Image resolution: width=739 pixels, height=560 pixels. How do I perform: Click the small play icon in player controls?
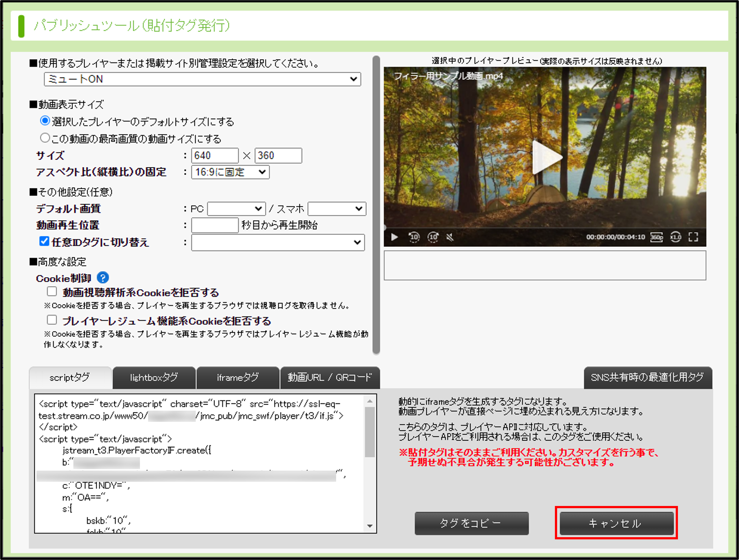click(395, 237)
